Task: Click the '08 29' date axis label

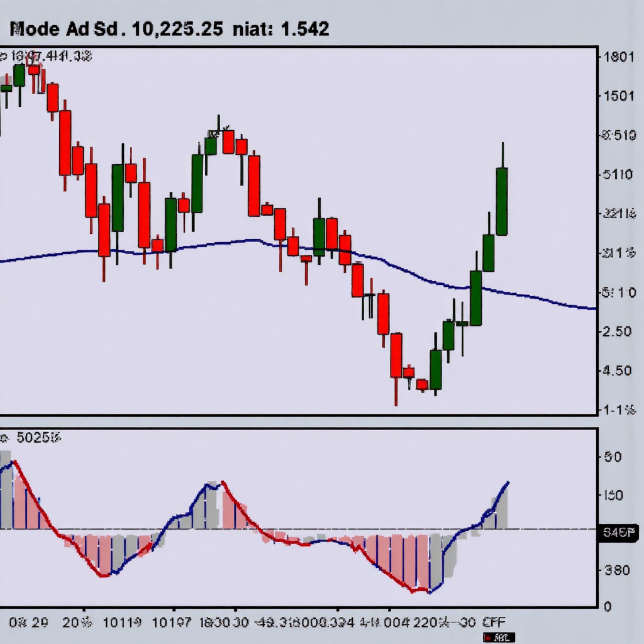Action: click(29, 623)
